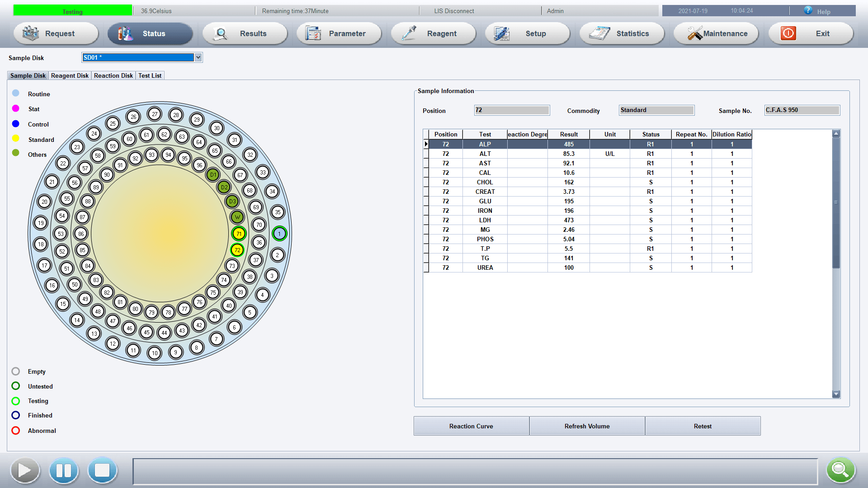The image size is (868, 488).
Task: Click scroll down arrow of results table
Action: pos(836,394)
